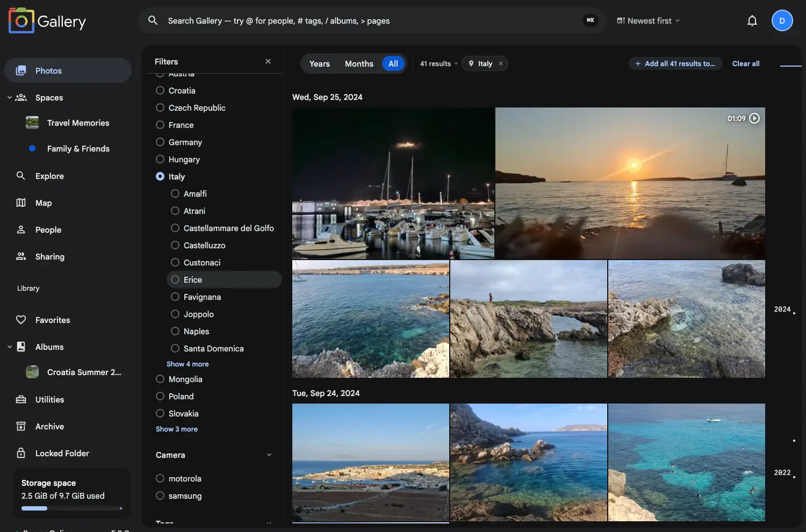
Task: Expand Show 3 more countries
Action: pos(177,429)
